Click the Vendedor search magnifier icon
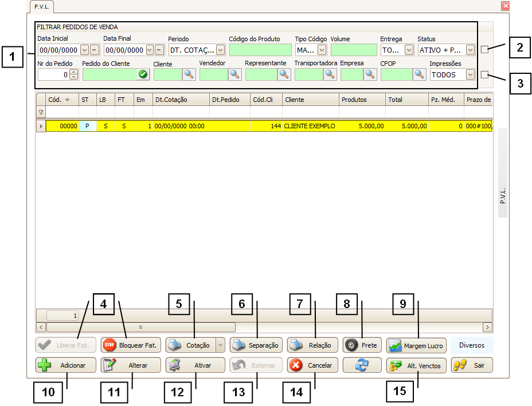This screenshot has width=532, height=406. point(234,74)
